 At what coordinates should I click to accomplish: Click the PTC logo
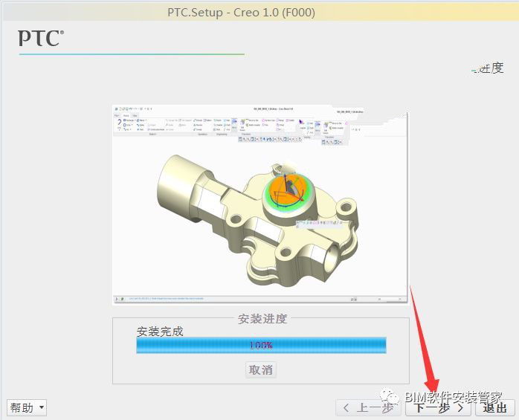click(x=41, y=39)
